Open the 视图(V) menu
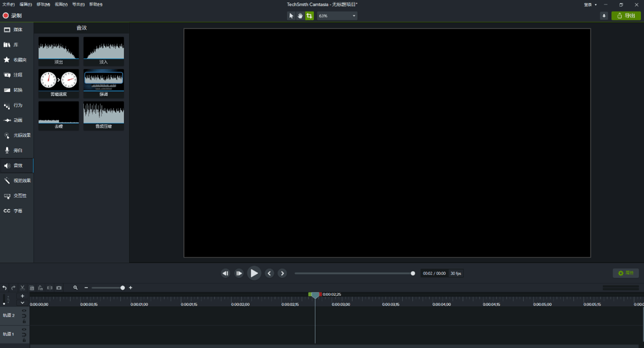 [61, 5]
